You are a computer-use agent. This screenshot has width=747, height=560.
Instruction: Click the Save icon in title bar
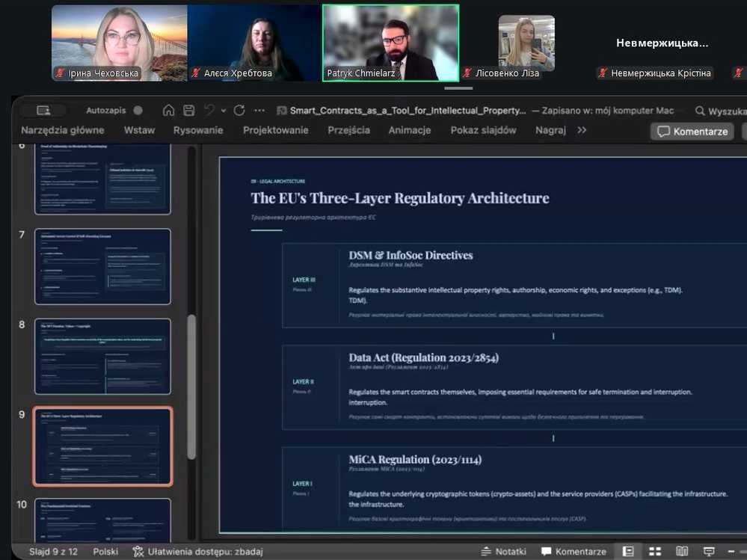[x=189, y=111]
